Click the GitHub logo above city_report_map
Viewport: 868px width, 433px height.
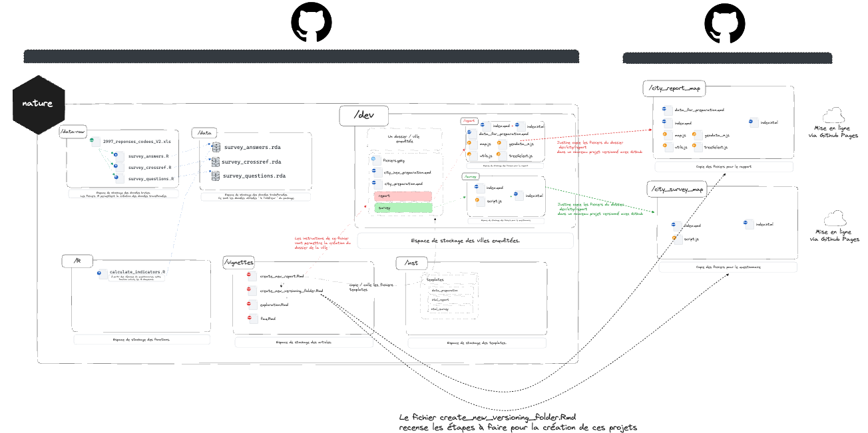[x=726, y=25]
